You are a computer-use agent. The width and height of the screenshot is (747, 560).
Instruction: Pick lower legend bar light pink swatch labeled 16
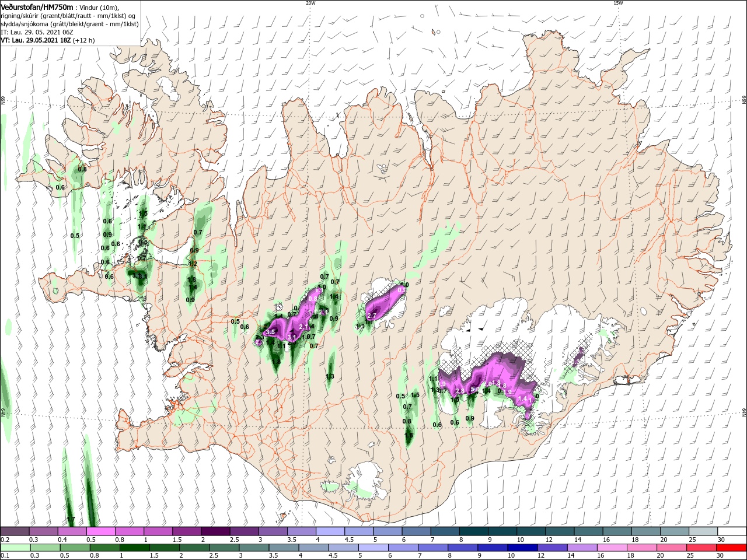coord(612,548)
